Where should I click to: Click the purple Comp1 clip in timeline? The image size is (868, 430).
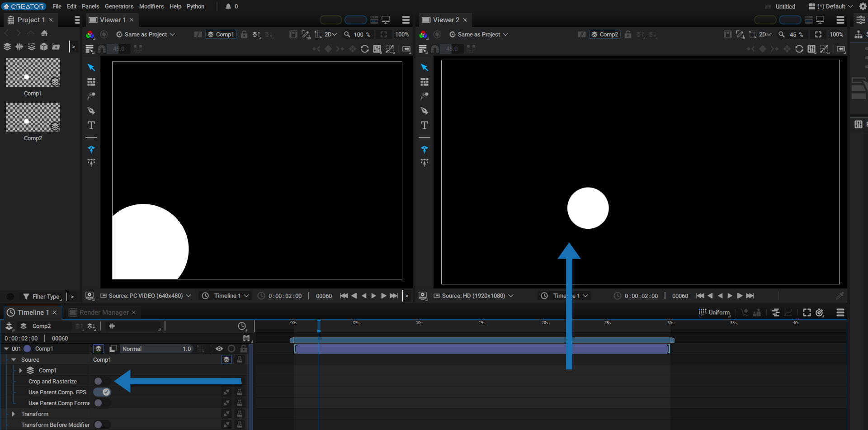482,349
